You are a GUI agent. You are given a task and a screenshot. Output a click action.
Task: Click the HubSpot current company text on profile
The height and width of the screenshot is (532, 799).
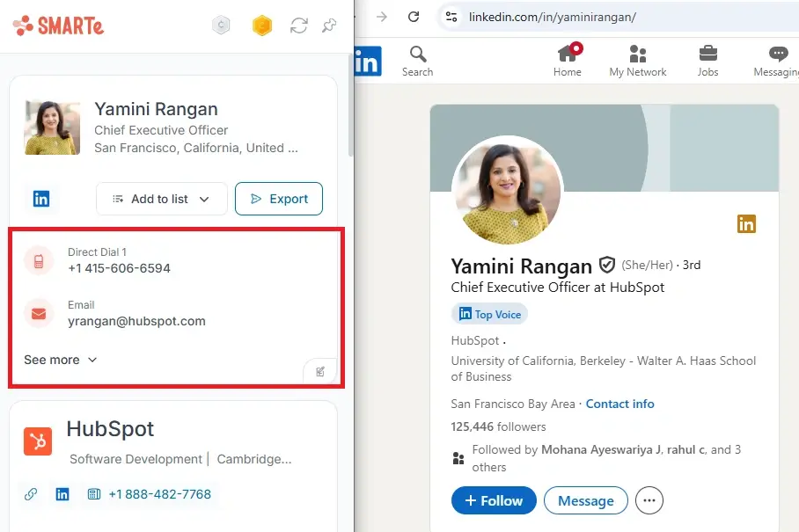coord(475,340)
